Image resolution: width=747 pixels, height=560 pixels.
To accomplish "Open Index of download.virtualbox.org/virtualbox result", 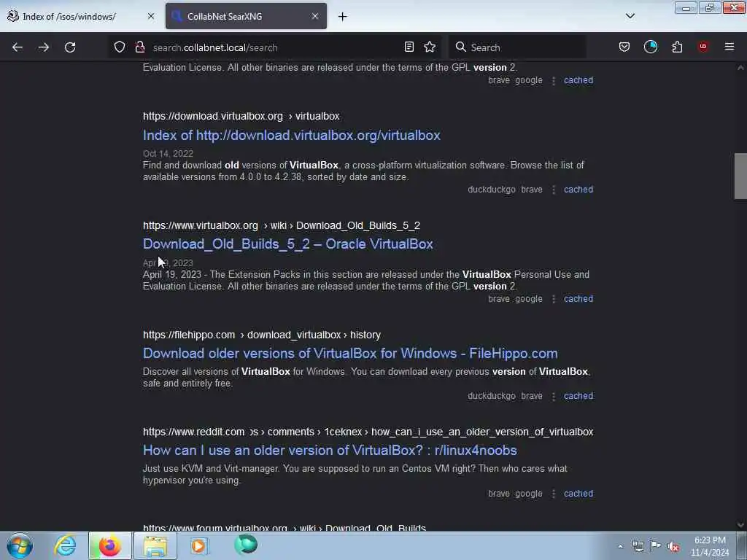I will 292,135.
